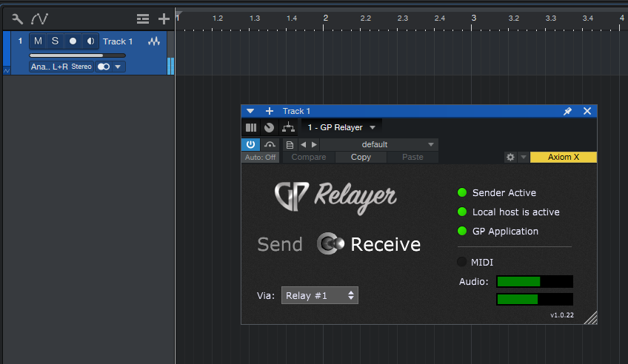Mute Track 1
Viewport: 628px width, 364px height.
pos(38,41)
